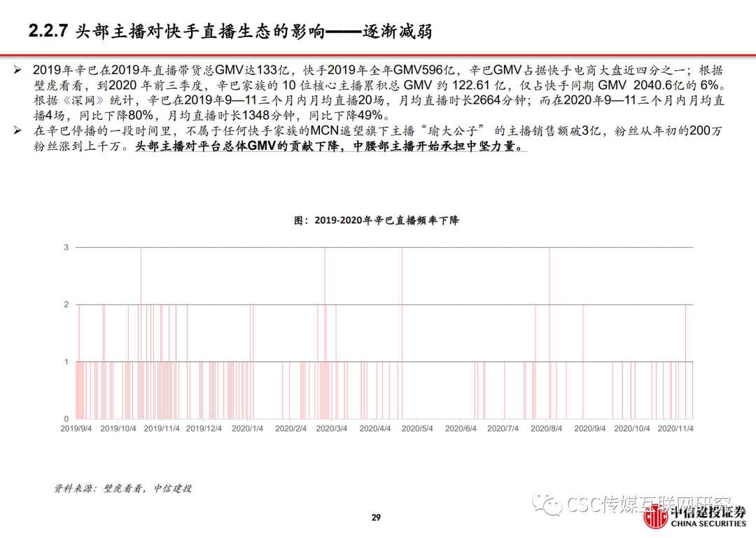Screen dimensions: 756x538
Task: Click the x-axis label 2019/11/4
Action: (162, 429)
